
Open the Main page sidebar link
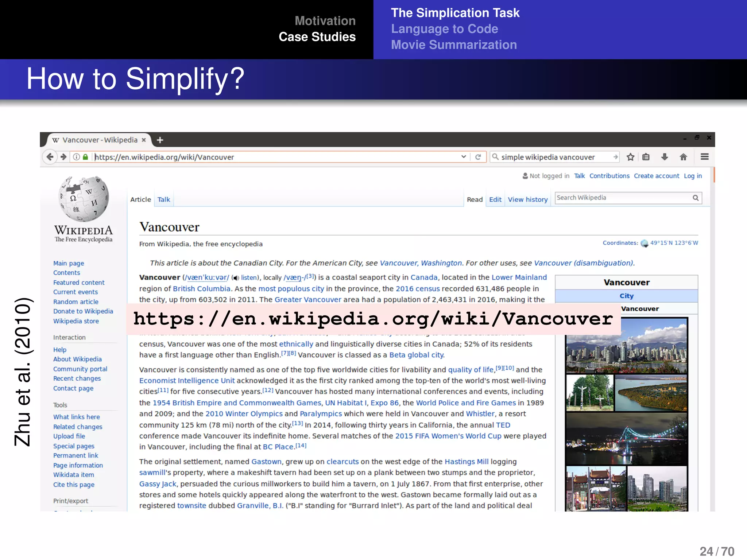pyautogui.click(x=69, y=263)
